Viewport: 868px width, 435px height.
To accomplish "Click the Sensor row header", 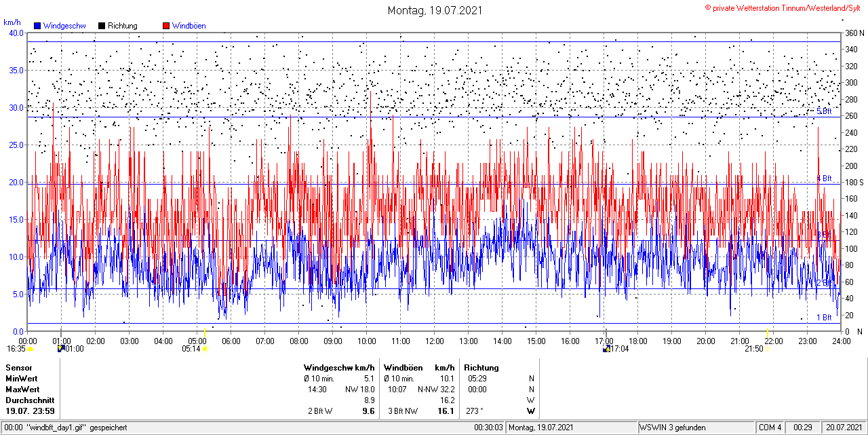I will pos(19,368).
